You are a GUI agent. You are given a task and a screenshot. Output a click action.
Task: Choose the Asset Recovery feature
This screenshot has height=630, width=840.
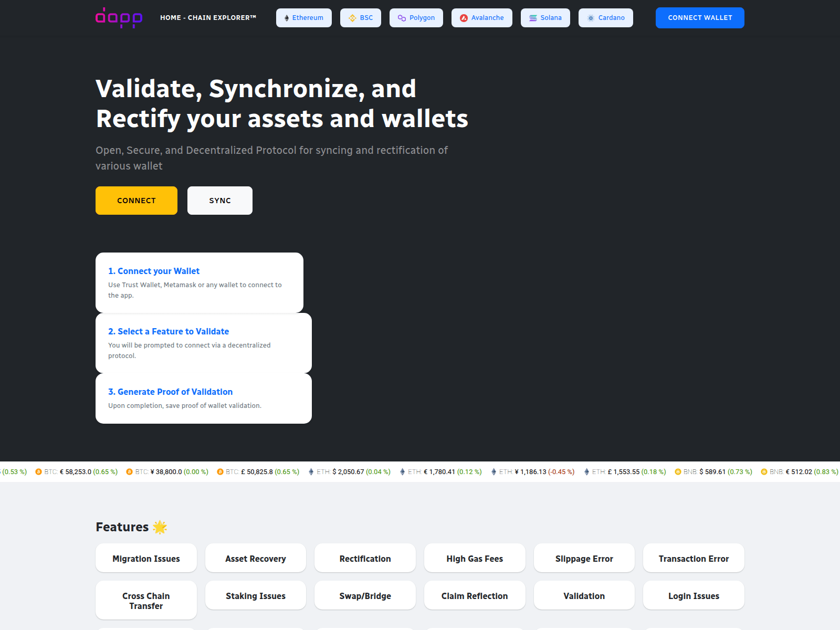click(x=256, y=559)
